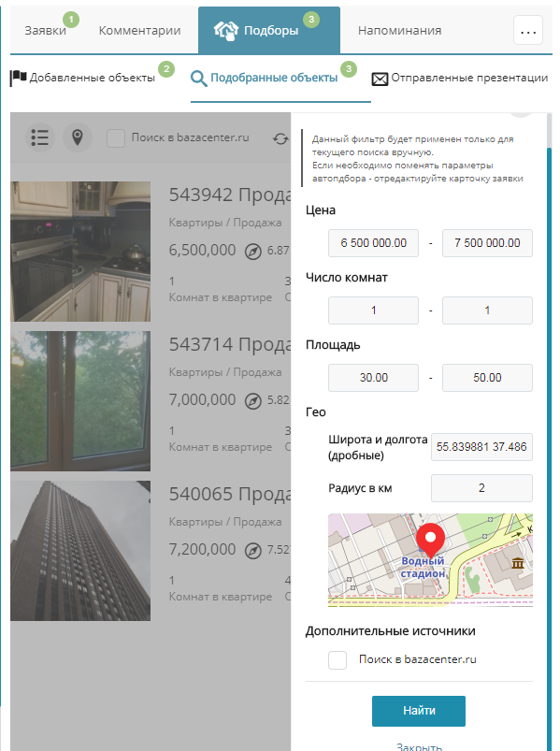Click the houses icon on Подборы tab
Viewport: 560px width, 751px height.
(x=226, y=31)
